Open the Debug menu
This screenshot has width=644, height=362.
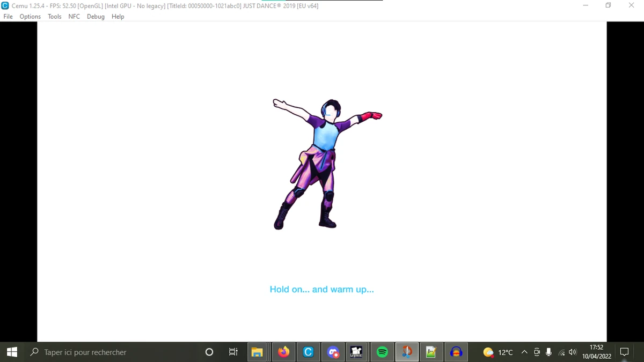click(96, 16)
